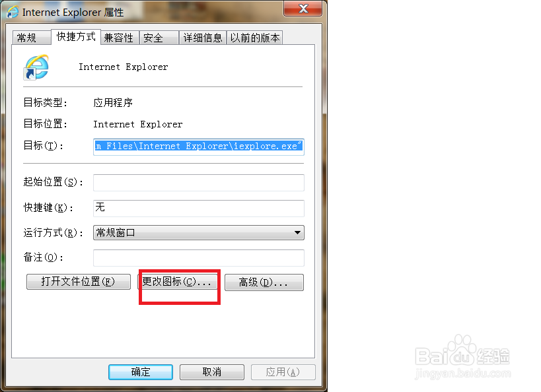The height and width of the screenshot is (392, 541).
Task: Cancel the dialog with 取消
Action: 211,372
